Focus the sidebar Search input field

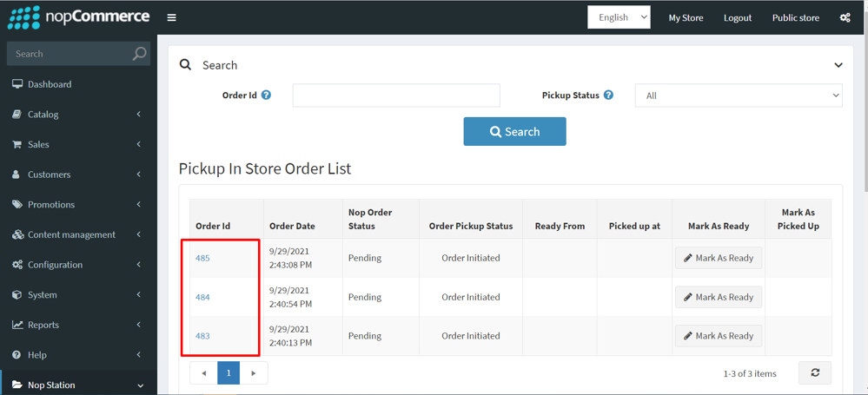pos(70,54)
